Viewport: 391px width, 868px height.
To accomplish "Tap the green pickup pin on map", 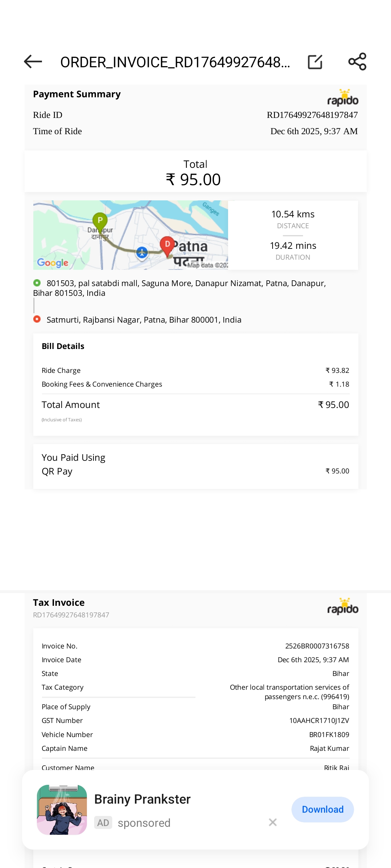I will point(100,220).
